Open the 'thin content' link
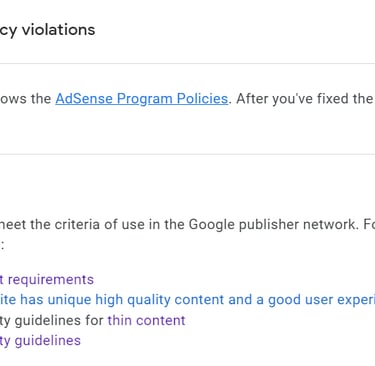The width and height of the screenshot is (375, 366). pos(146,320)
